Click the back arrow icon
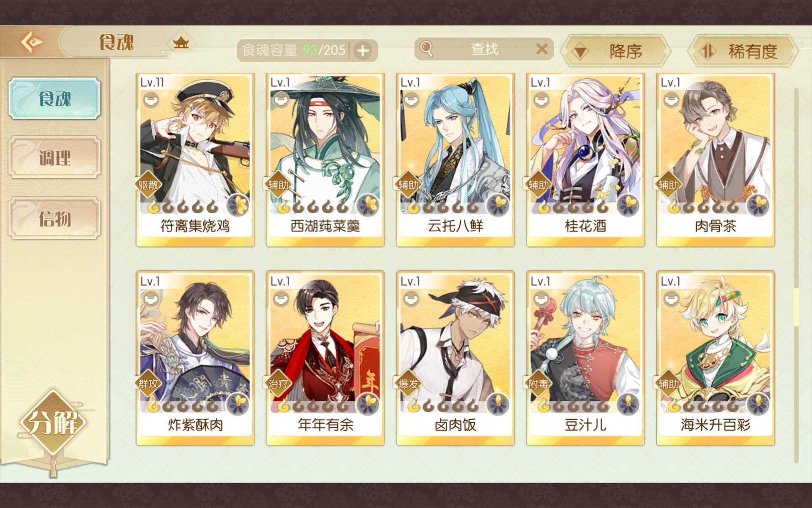 point(32,42)
